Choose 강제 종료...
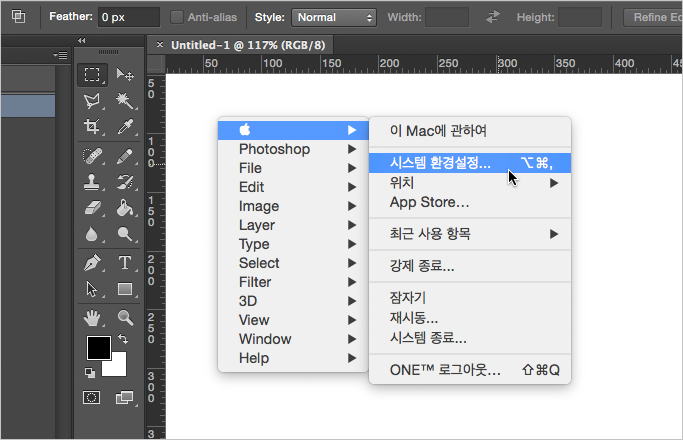Viewport: 683px width, 440px height. [470, 266]
